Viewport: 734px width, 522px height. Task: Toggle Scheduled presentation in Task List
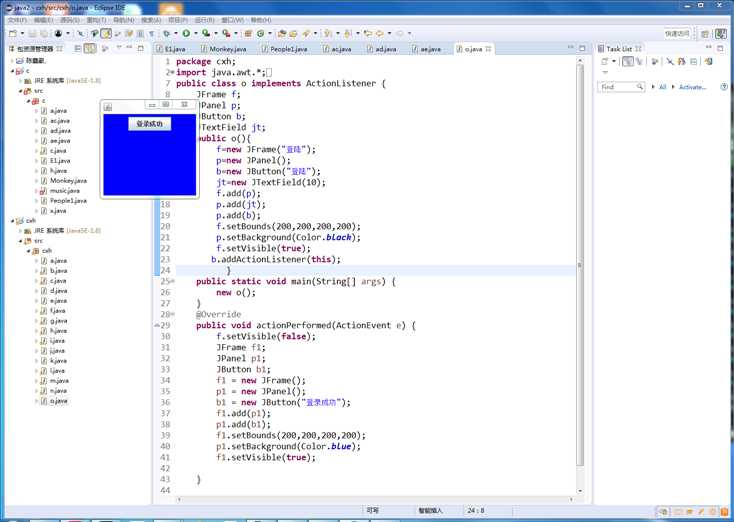click(639, 61)
